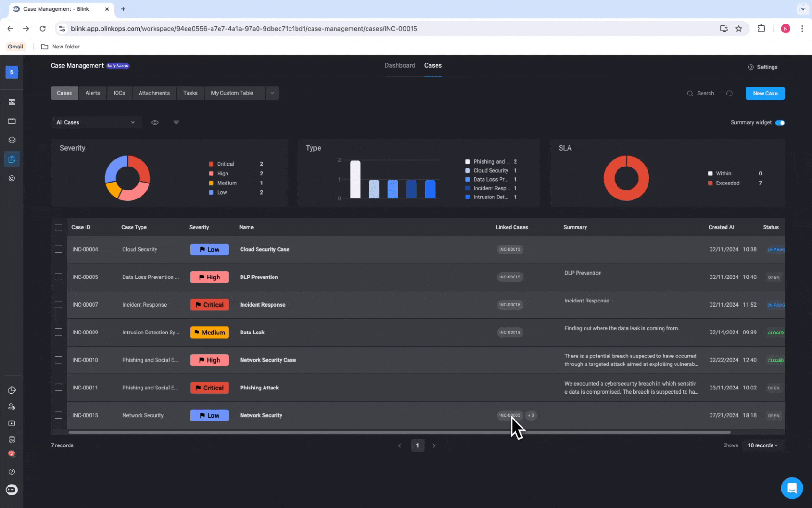Click the Critical legend color swatch

click(211, 164)
